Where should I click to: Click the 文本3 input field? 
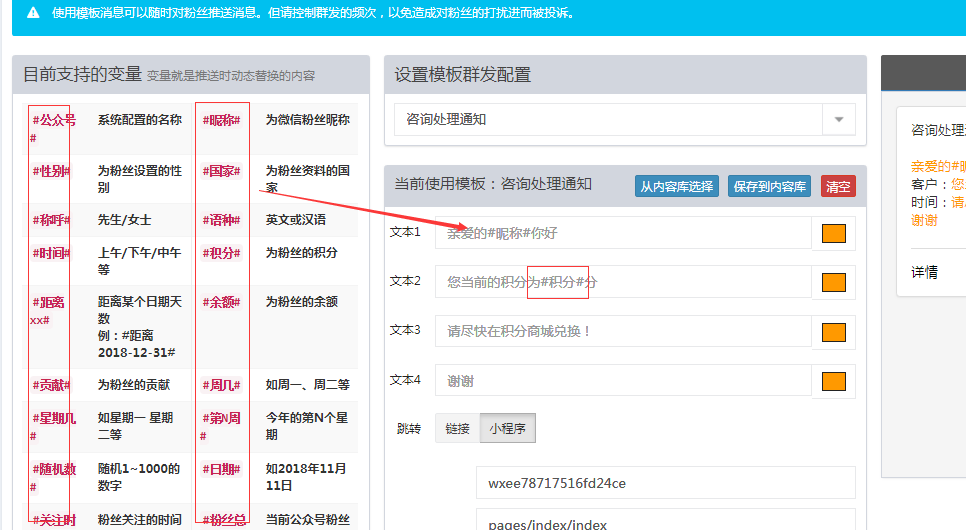tap(623, 332)
